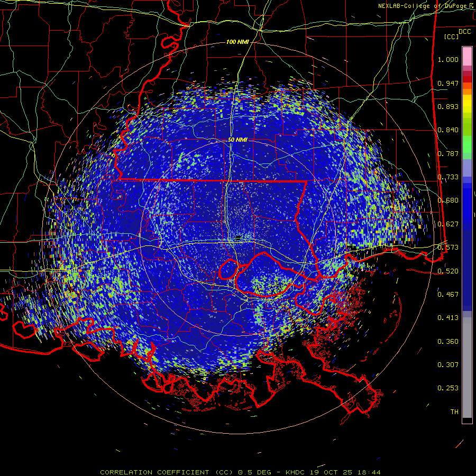Select the 0.253 value on the scale
Screen dimensions: 476x476
point(448,388)
